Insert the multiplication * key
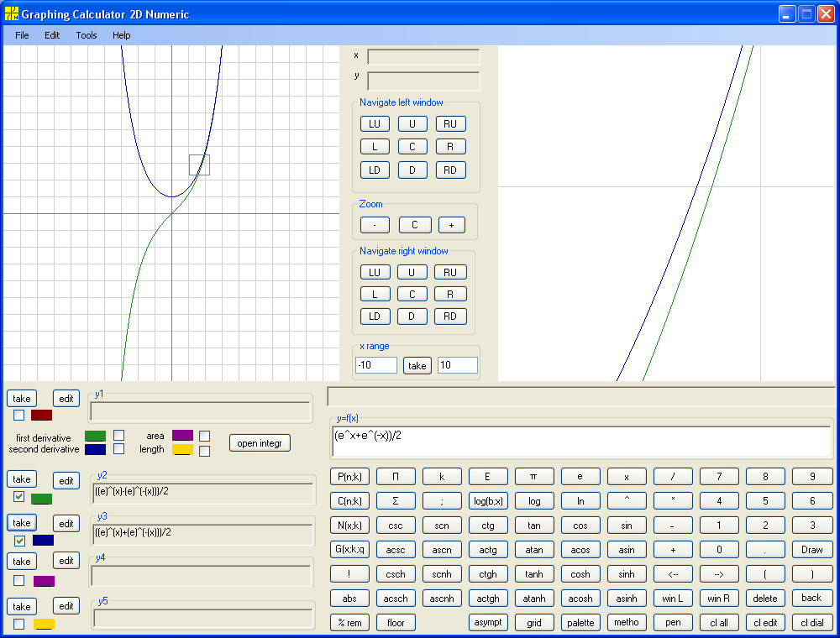 tap(673, 501)
